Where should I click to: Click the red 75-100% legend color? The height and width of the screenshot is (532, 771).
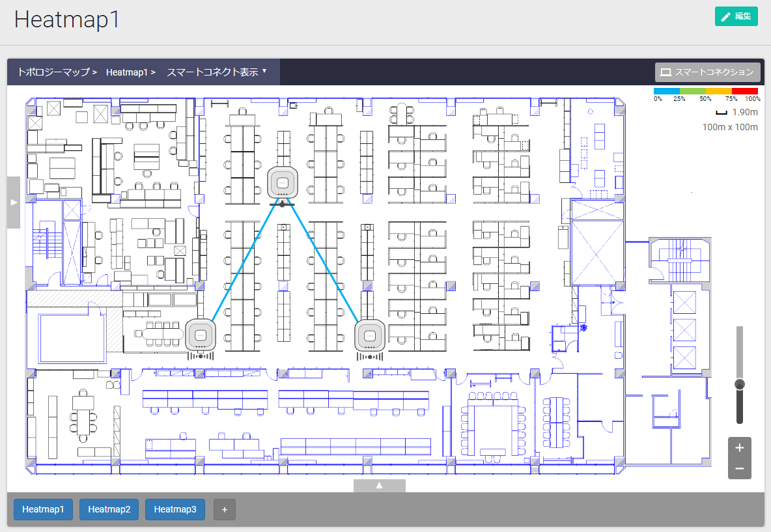pos(744,91)
